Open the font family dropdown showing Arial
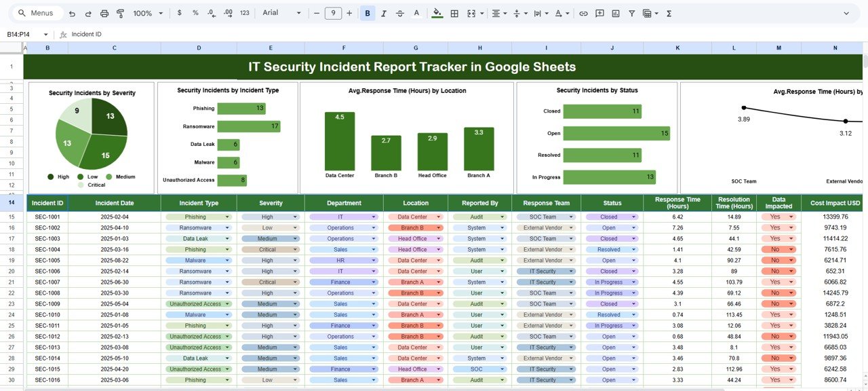This screenshot has width=868, height=391. coord(278,13)
